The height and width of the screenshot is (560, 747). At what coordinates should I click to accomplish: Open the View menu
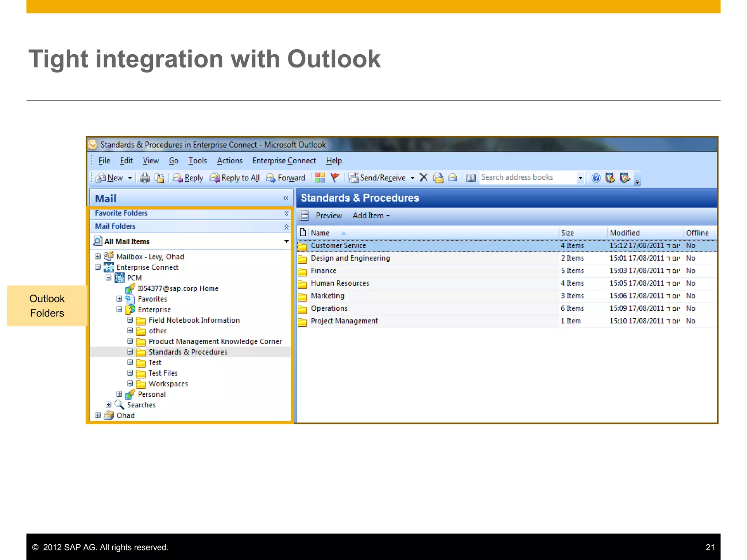151,161
